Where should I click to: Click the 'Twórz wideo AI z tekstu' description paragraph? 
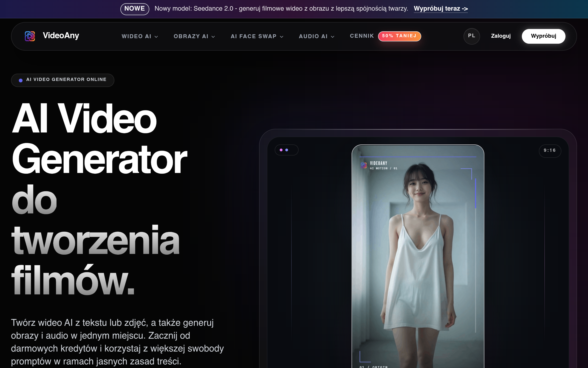click(117, 342)
